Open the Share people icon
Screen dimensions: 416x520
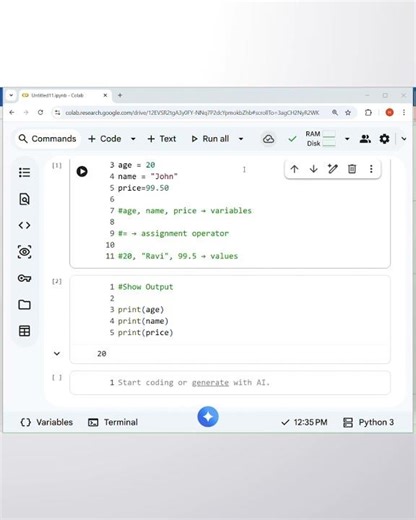365,139
